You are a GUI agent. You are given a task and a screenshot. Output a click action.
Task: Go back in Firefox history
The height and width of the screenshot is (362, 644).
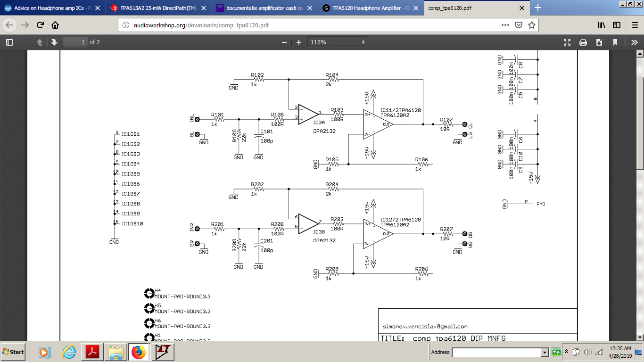coord(10,25)
